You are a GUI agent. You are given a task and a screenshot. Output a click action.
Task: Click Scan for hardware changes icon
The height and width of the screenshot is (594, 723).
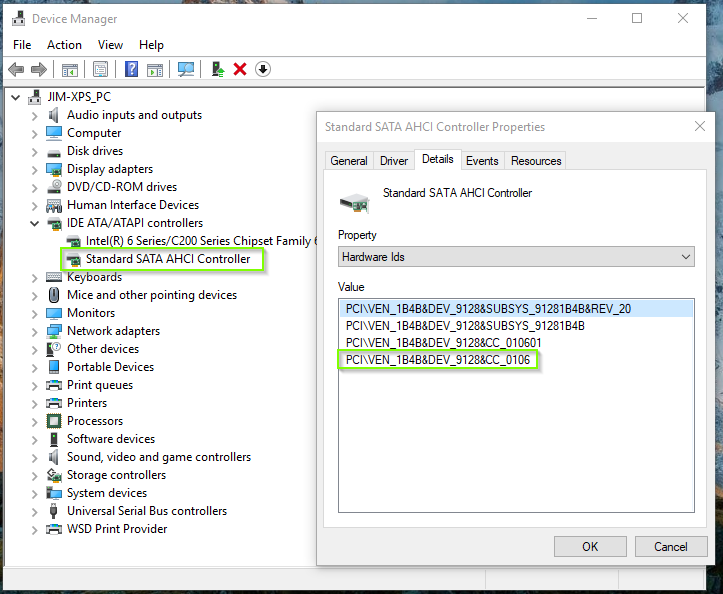coord(186,69)
